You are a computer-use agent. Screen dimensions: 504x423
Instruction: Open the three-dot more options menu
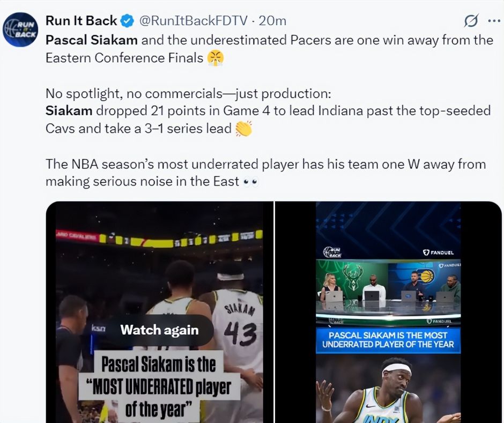pos(494,21)
